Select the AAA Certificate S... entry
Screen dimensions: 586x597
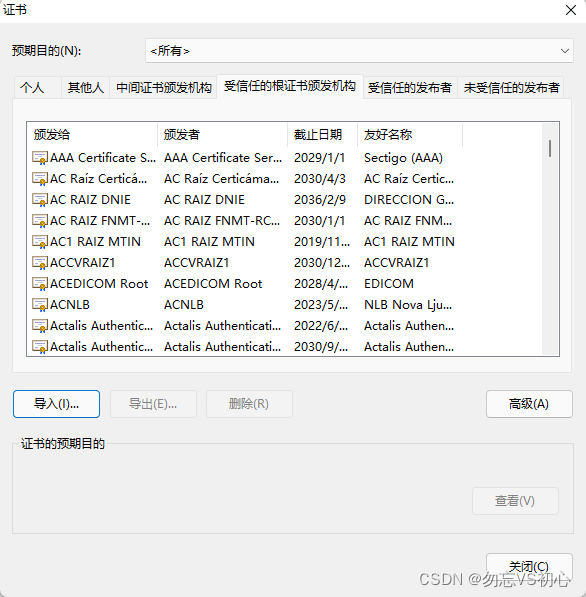[103, 158]
